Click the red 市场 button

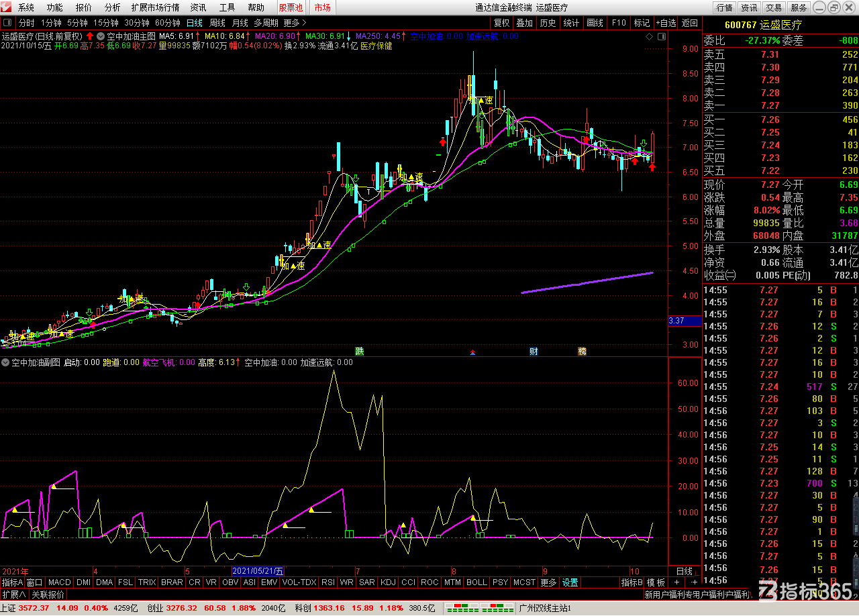click(x=322, y=7)
